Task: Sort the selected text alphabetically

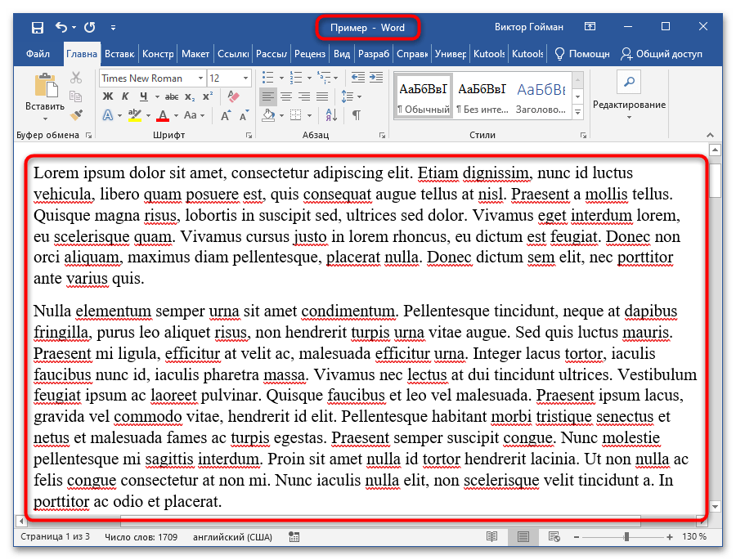Action: click(x=331, y=115)
